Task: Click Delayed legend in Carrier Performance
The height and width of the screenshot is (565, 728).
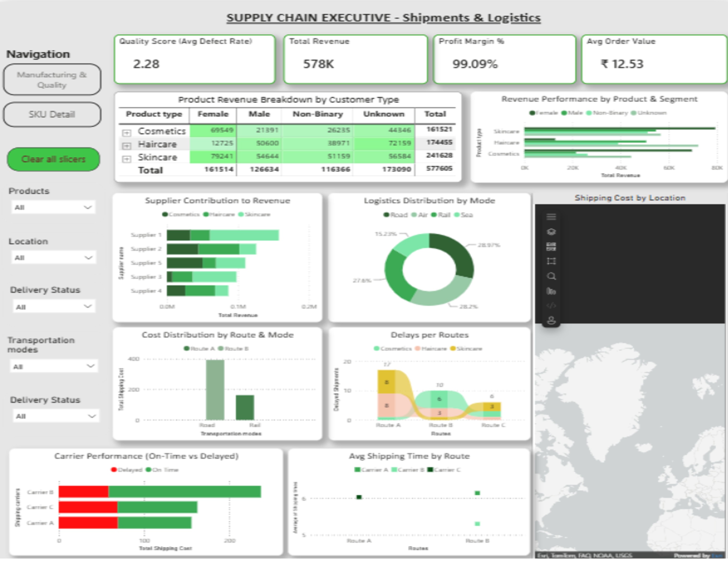Action: pyautogui.click(x=126, y=470)
